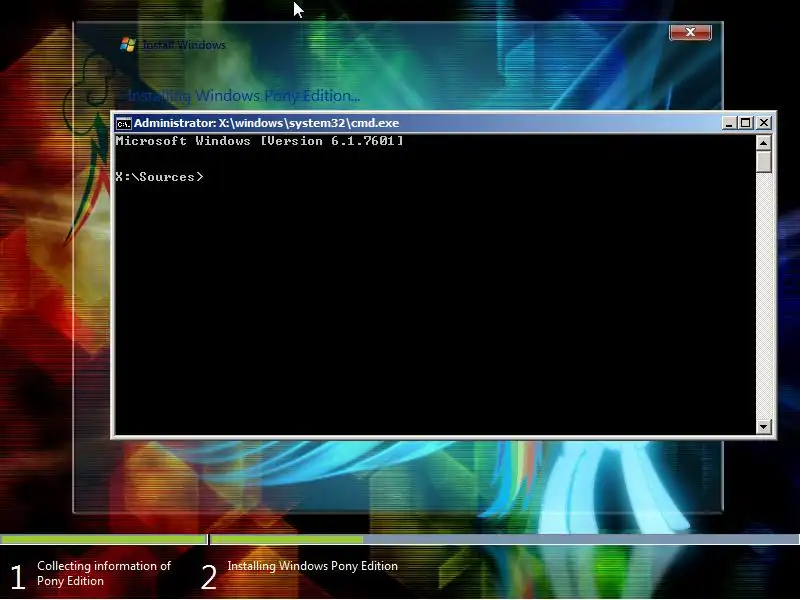Click 'Installing Windows Pony Edition' step 2 label
The height and width of the screenshot is (600, 800).
[313, 566]
